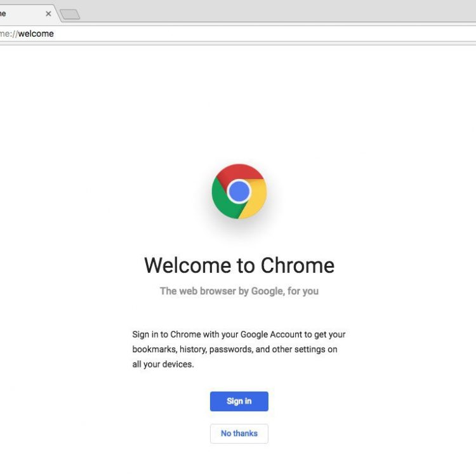This screenshot has height=476, width=476.
Task: Click the word "welcome" in the URL
Action: coord(36,34)
